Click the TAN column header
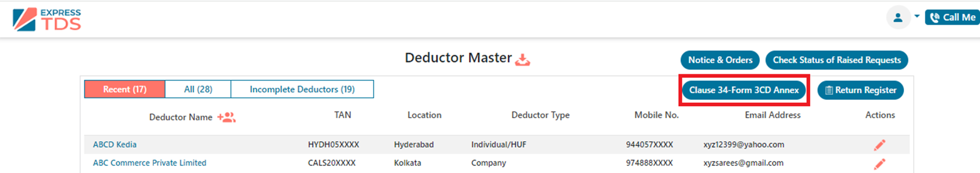980x173 pixels. coord(342,115)
